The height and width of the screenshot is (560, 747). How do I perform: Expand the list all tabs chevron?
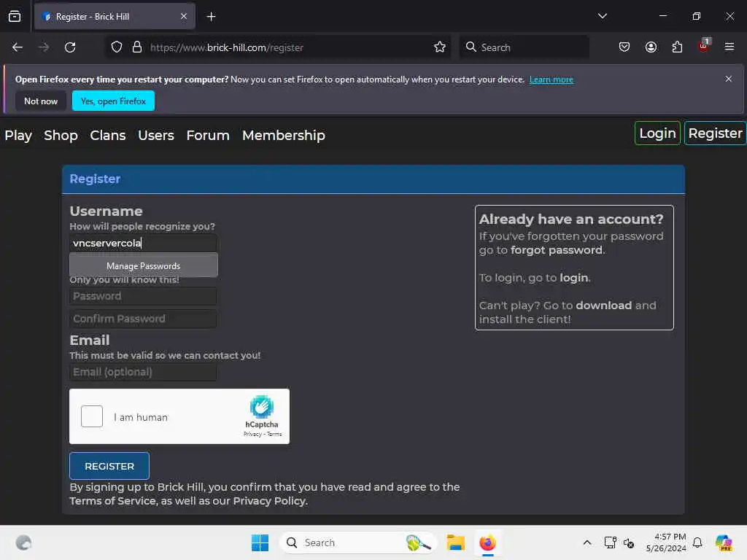[x=602, y=16]
